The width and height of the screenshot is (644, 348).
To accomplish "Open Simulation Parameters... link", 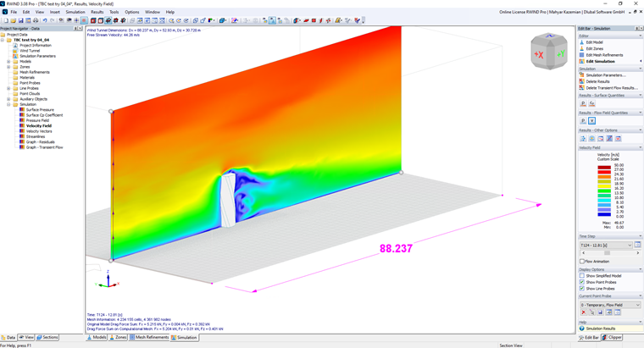I will (606, 75).
